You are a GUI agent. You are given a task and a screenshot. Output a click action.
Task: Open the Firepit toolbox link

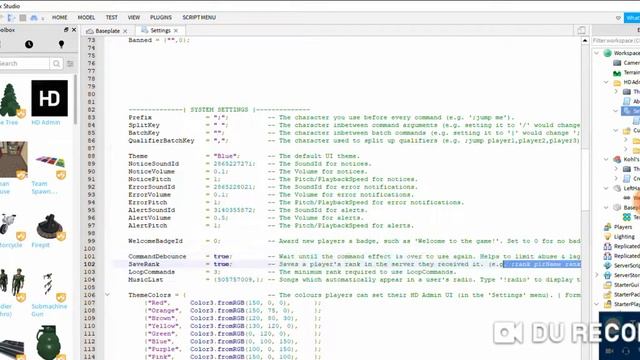[40, 245]
